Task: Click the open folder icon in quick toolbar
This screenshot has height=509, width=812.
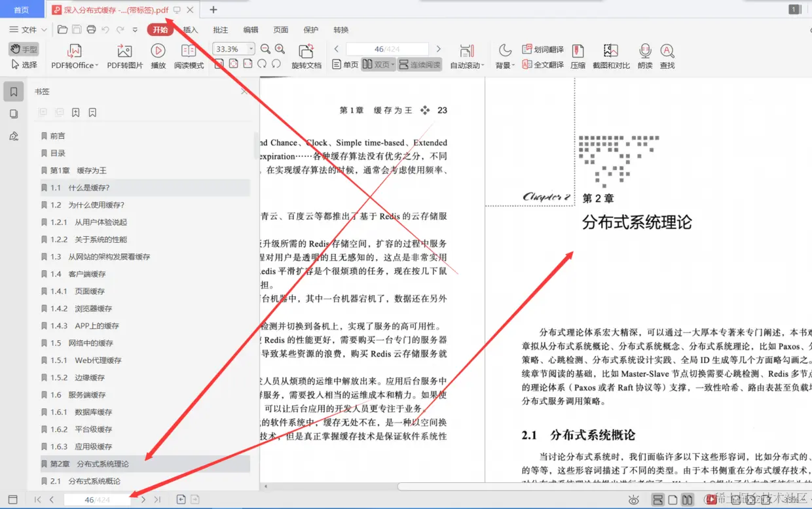Action: pyautogui.click(x=62, y=29)
